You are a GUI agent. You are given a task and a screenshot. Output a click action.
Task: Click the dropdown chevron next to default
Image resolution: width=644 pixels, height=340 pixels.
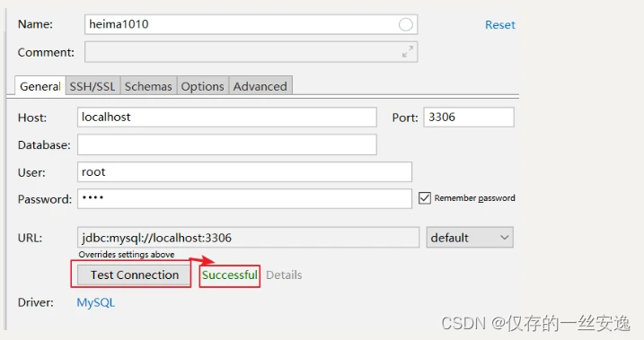point(505,238)
